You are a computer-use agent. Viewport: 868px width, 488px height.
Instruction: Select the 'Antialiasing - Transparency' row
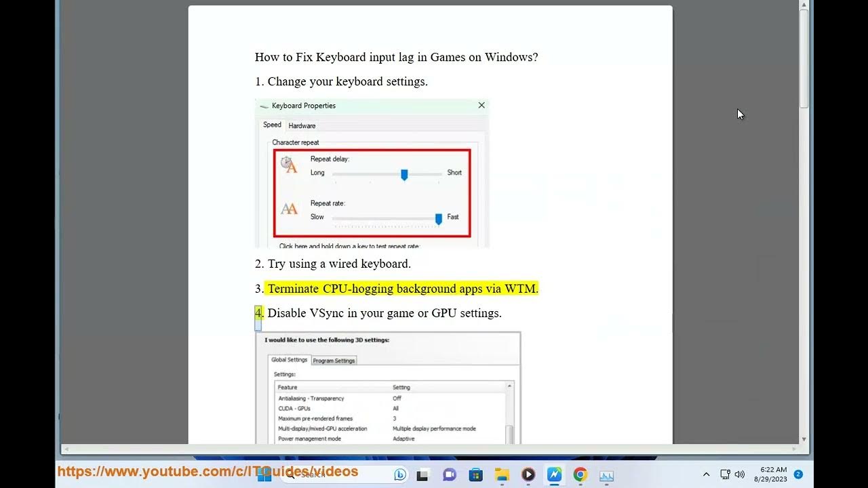click(x=390, y=399)
